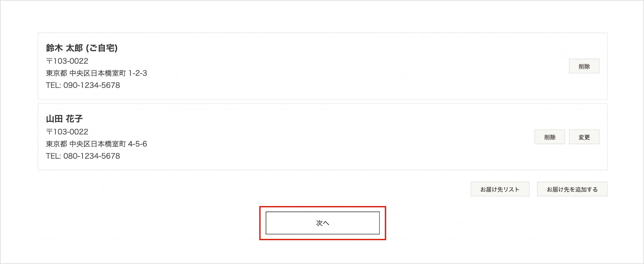Click postal code 〒103-0022 under 山田 花子
644x264 pixels.
tap(67, 132)
